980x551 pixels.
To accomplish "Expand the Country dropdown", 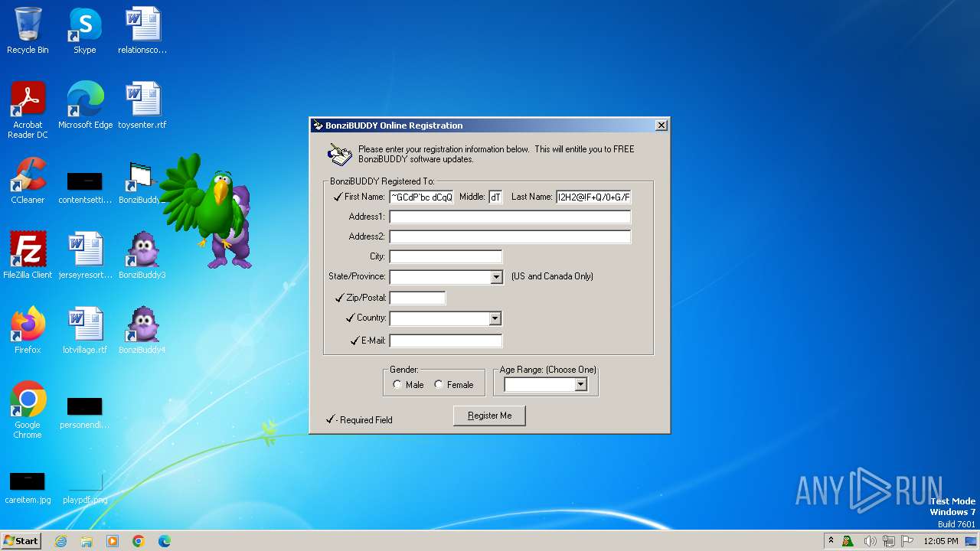I will [x=495, y=318].
